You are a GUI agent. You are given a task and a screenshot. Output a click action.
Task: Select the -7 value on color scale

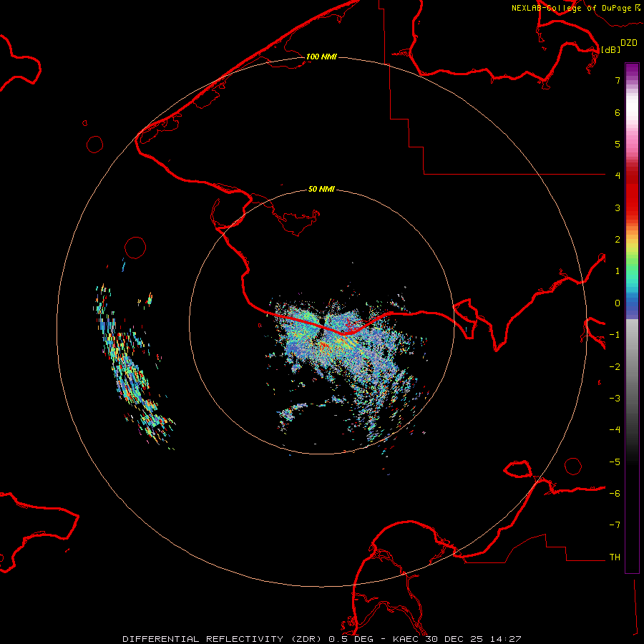[x=615, y=525]
